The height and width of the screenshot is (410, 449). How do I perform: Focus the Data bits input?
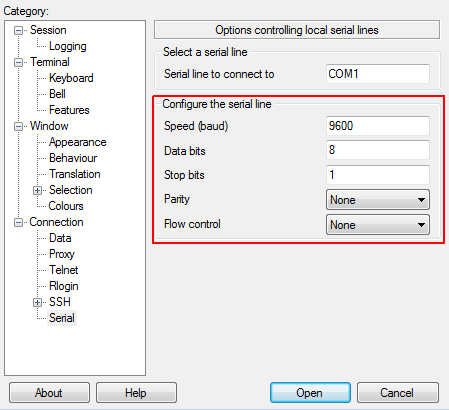(378, 150)
